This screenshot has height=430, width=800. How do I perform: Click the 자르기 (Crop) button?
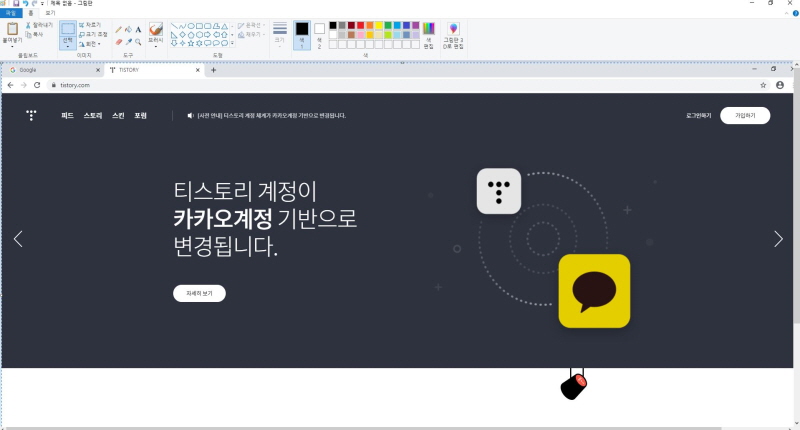[x=90, y=24]
